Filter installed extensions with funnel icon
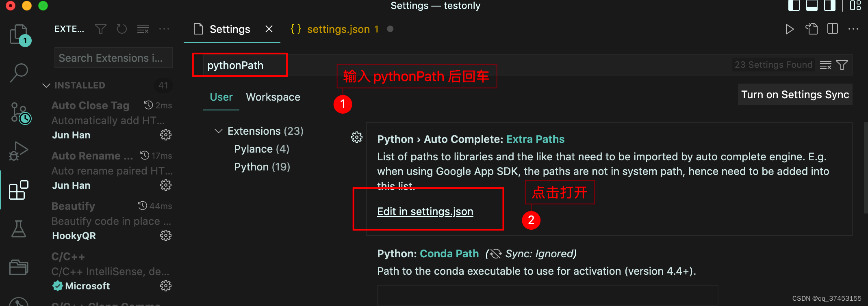The image size is (868, 306). click(101, 29)
